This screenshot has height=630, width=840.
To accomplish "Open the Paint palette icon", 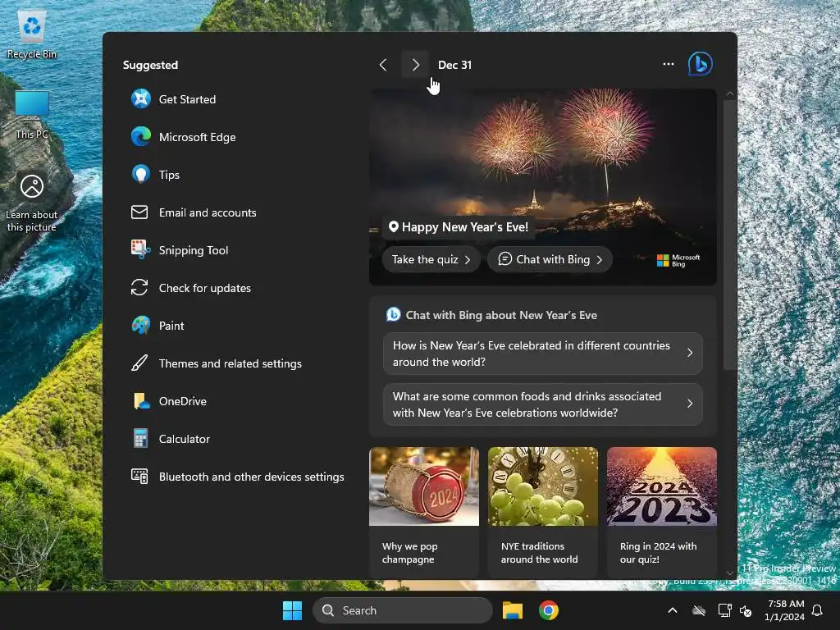I will click(141, 325).
